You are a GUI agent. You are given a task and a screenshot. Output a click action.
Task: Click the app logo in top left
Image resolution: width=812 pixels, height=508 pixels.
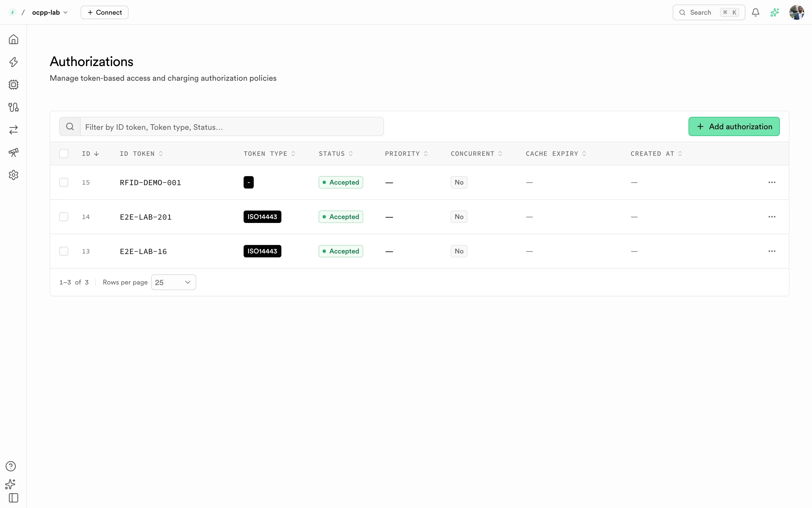point(12,12)
